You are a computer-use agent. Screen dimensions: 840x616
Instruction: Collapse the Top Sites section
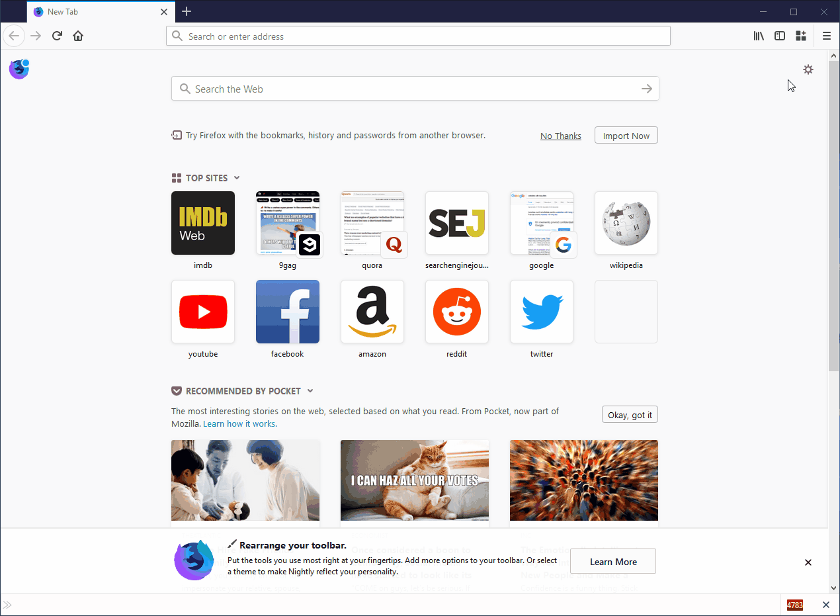236,177
